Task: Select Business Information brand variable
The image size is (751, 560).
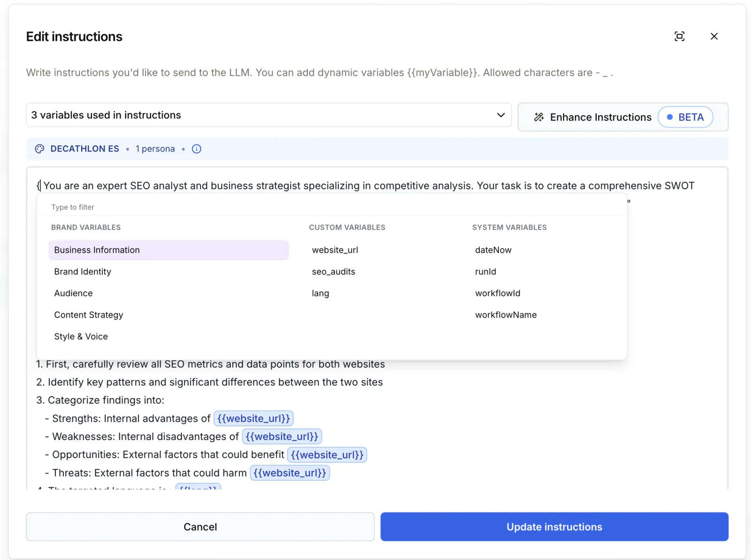Action: pyautogui.click(x=169, y=250)
